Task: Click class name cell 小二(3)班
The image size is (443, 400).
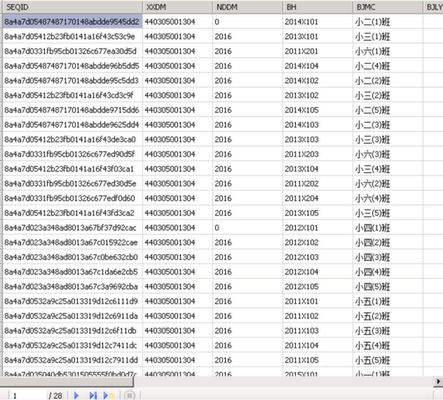Action: 388,125
